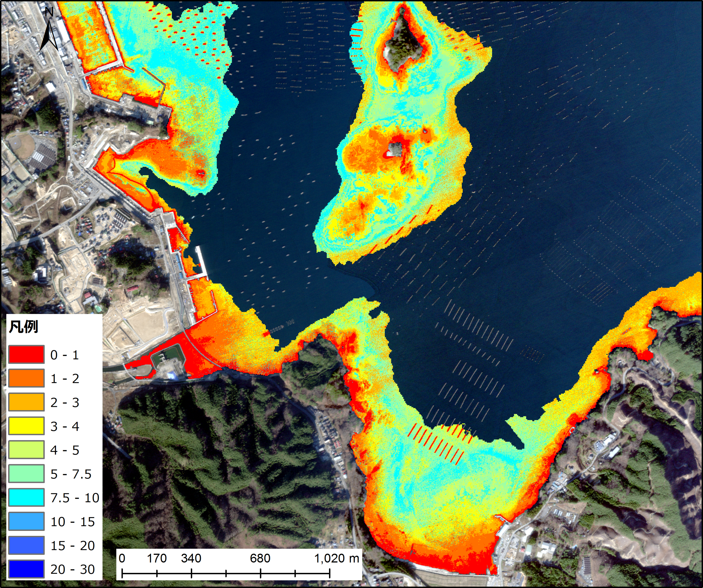Viewport: 703px width, 588px height.
Task: Click the legend label text 15 - 20
Action: 73,546
